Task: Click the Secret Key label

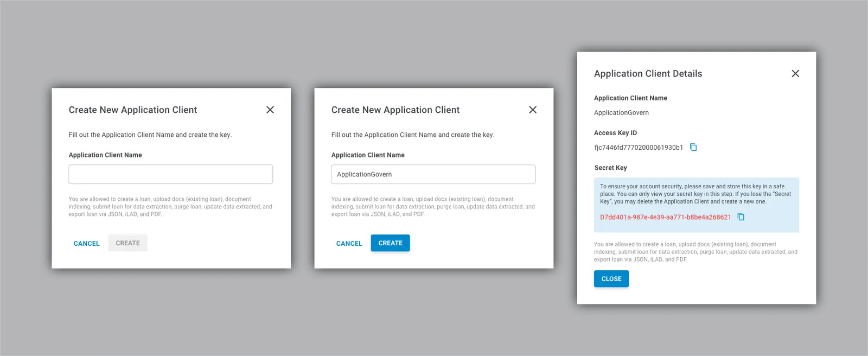Action: (610, 168)
